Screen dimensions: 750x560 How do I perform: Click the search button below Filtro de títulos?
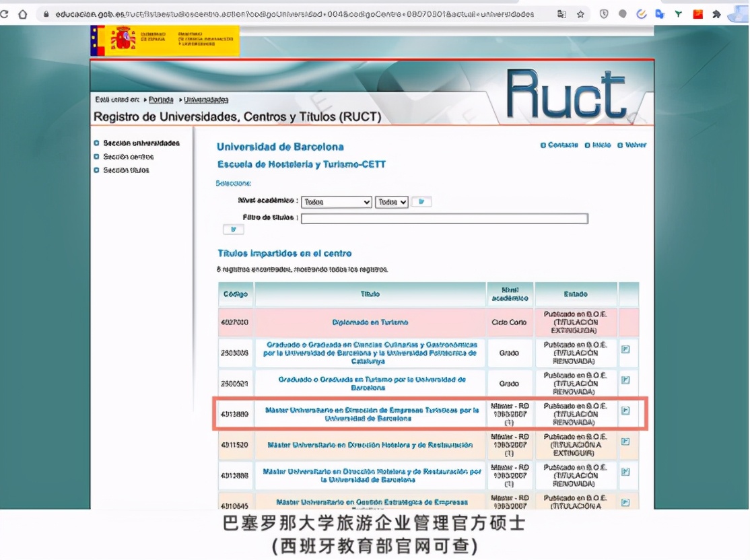[x=234, y=230]
